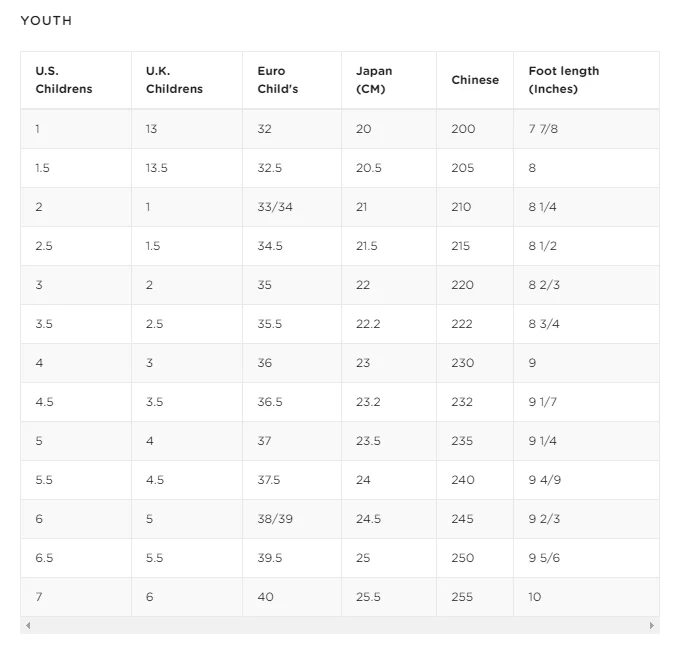Click the U.S. Childrens column header

63,80
